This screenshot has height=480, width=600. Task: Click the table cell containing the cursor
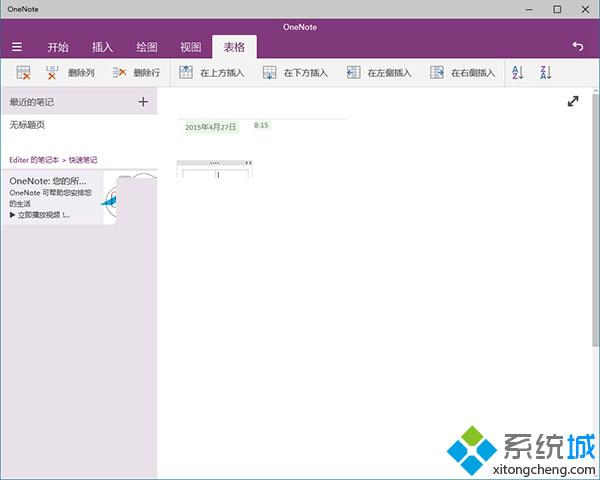(232, 175)
